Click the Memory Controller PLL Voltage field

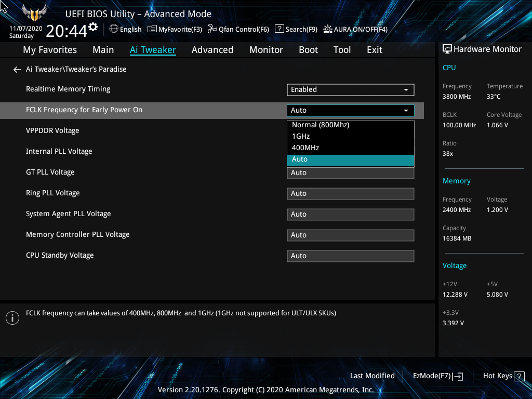coord(351,235)
